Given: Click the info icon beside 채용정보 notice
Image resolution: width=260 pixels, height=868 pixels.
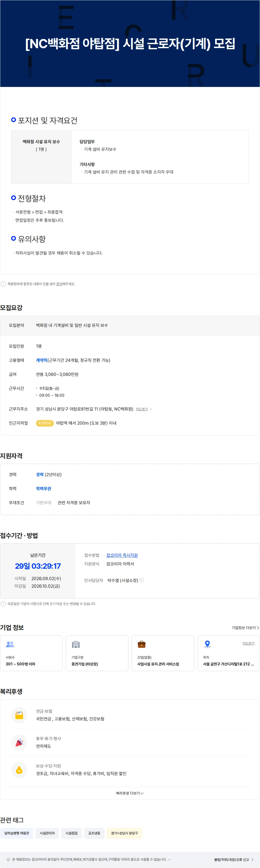Looking at the screenshot, I should (3, 284).
